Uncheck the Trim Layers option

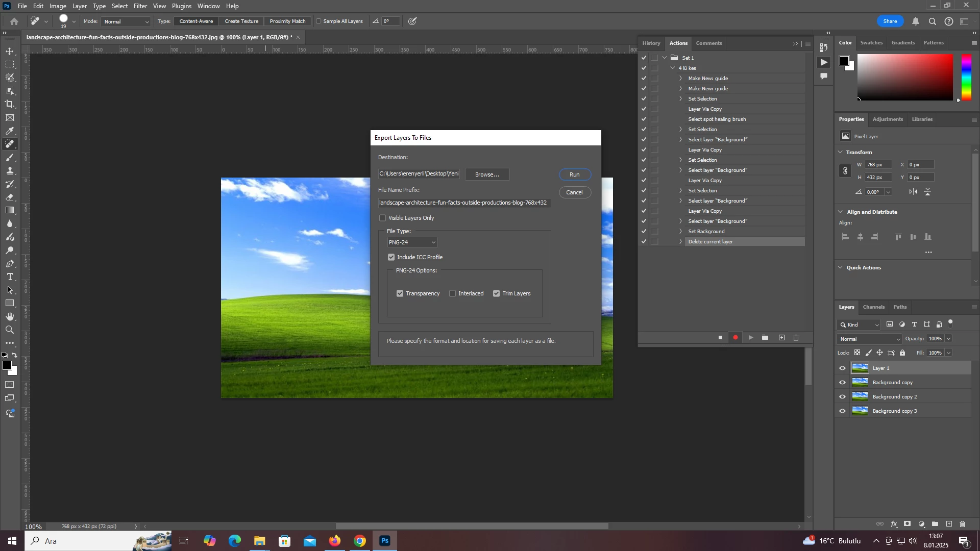(x=497, y=293)
